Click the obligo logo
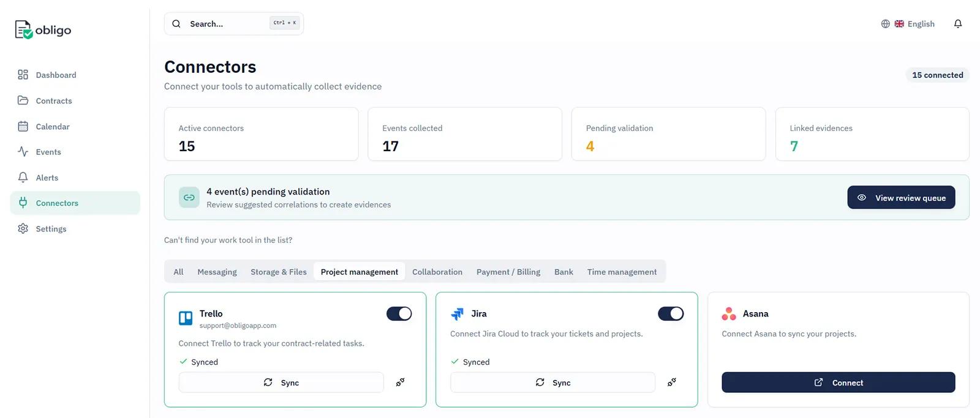Viewport: 980px width, 418px height. coord(43,30)
